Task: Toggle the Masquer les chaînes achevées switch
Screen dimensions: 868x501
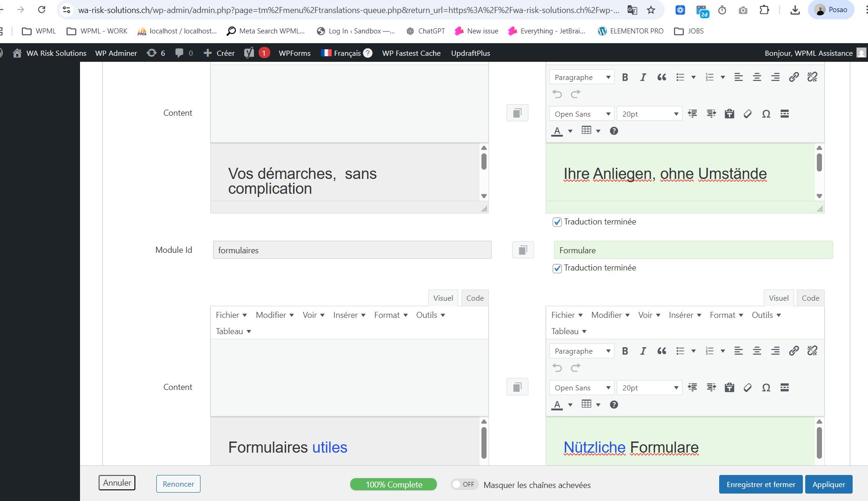Action: [x=464, y=484]
